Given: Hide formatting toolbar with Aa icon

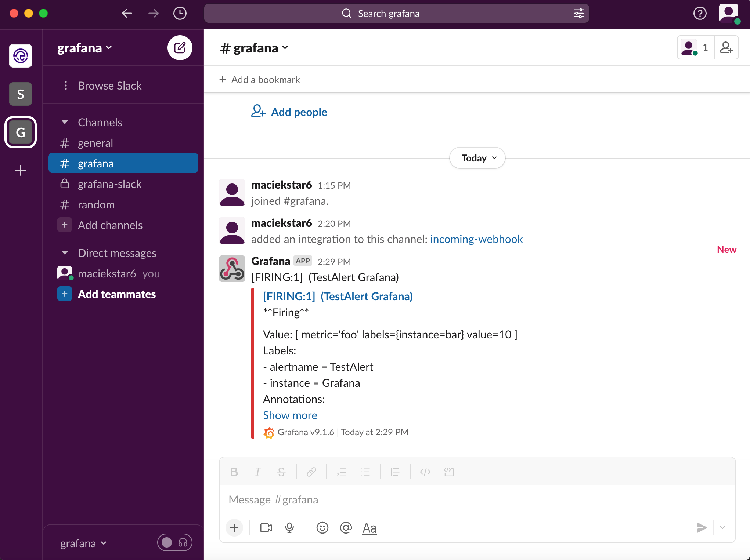Looking at the screenshot, I should click(x=369, y=528).
